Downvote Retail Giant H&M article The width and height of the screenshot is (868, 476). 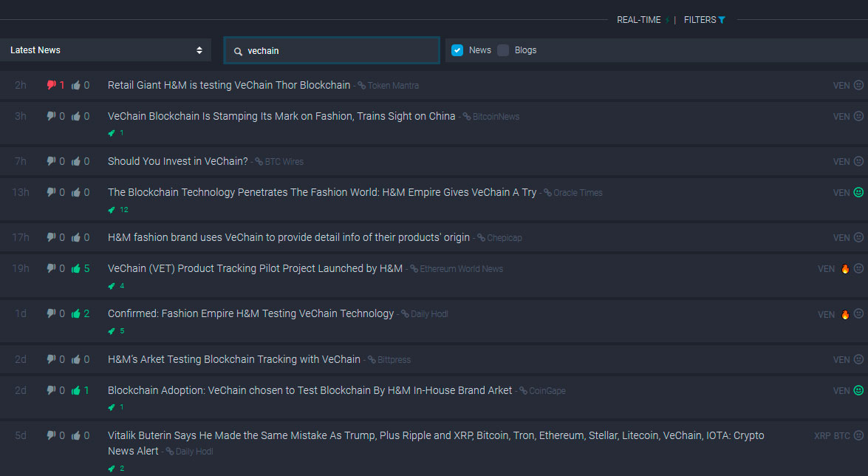point(51,85)
